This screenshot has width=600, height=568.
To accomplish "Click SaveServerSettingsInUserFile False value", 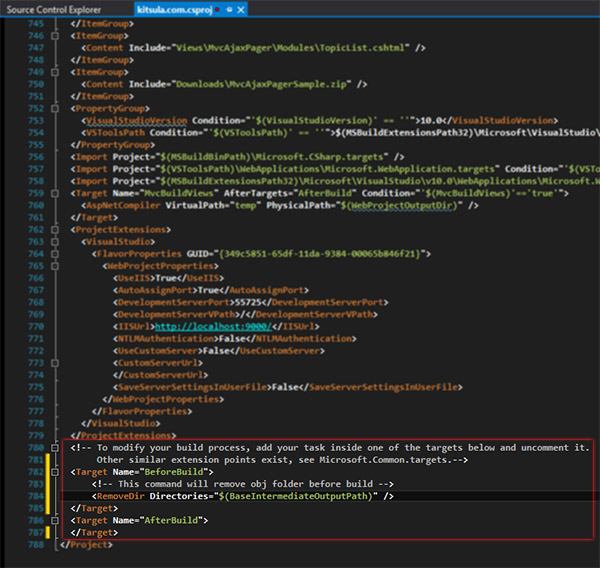I will [x=285, y=387].
